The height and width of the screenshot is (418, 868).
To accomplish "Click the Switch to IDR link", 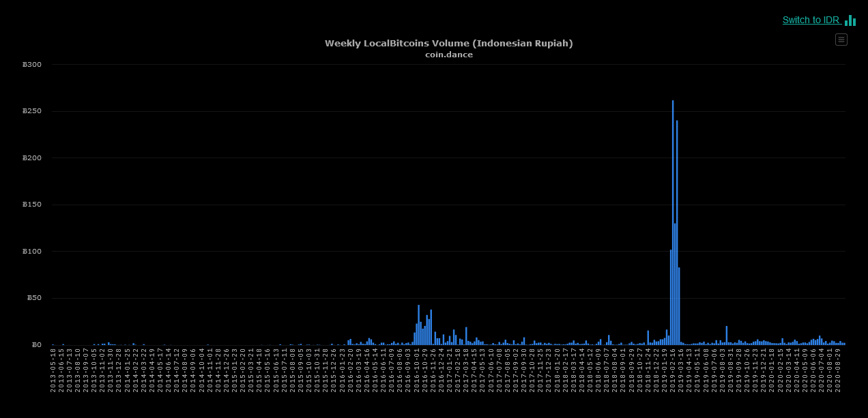I will point(811,20).
